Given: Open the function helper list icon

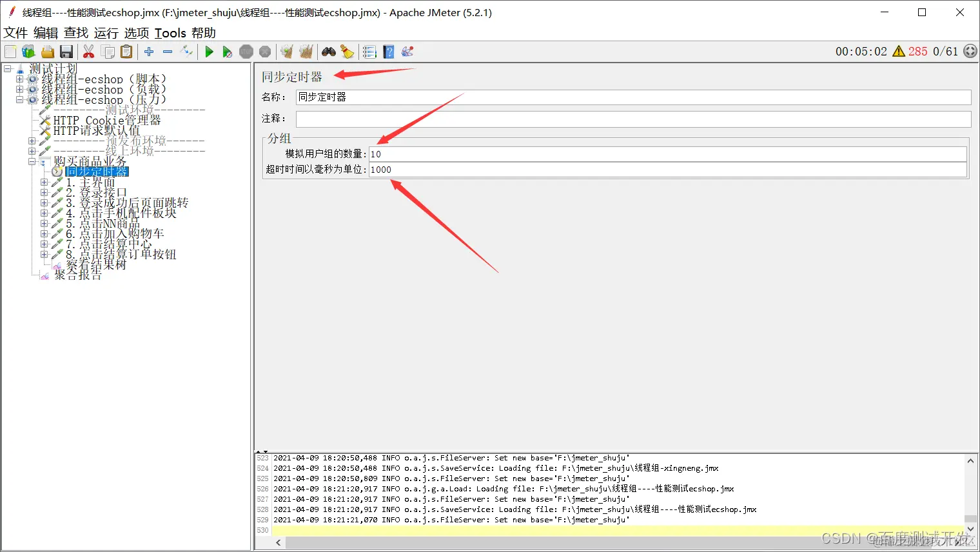Looking at the screenshot, I should pos(369,52).
